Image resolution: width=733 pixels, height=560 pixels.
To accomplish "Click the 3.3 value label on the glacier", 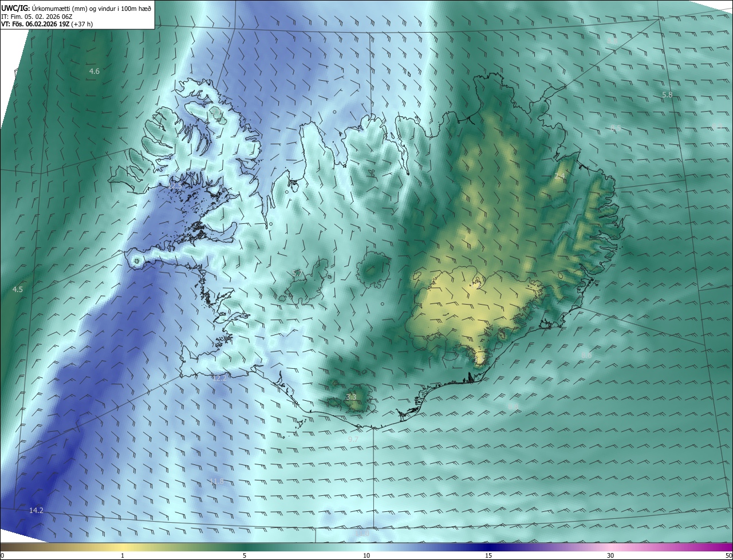I will click(x=352, y=397).
